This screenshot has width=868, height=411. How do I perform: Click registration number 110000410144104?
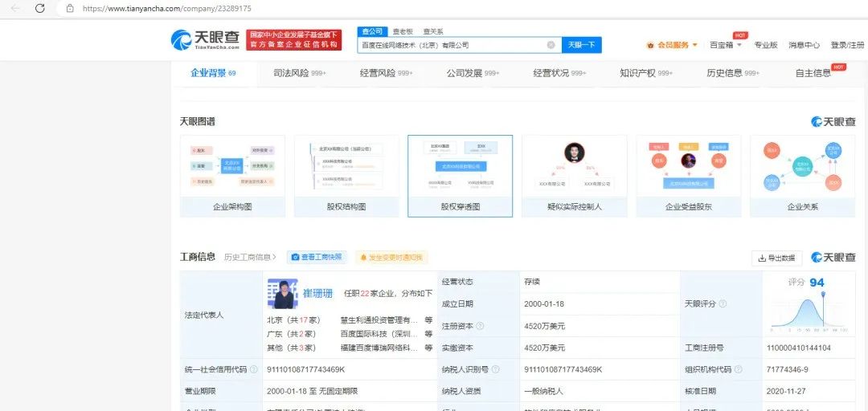click(x=798, y=348)
